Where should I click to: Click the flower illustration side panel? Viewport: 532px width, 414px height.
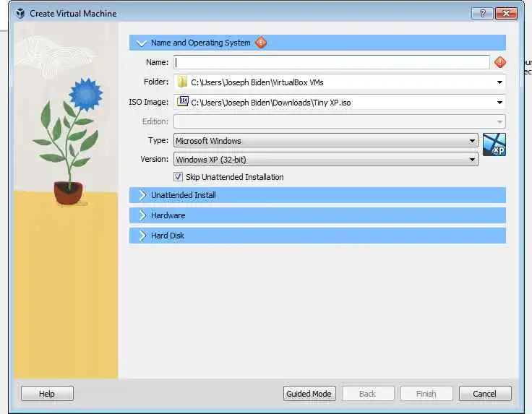[x=66, y=200]
